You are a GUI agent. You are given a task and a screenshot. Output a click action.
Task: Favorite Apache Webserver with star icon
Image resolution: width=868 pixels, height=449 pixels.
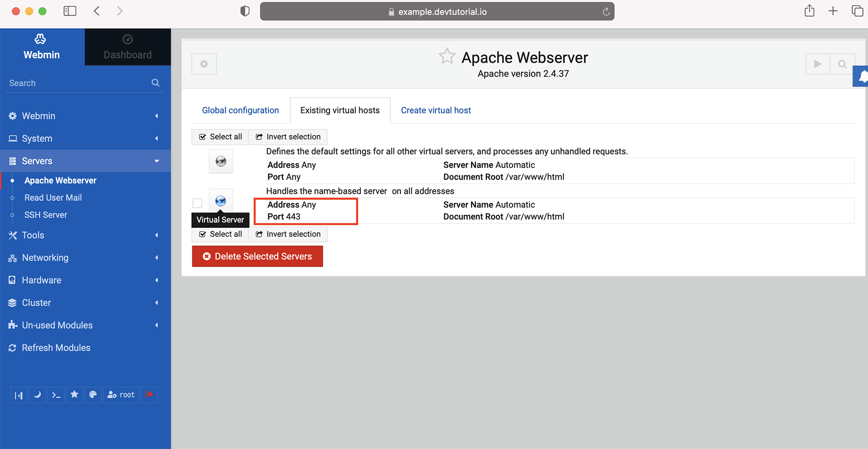tap(447, 56)
